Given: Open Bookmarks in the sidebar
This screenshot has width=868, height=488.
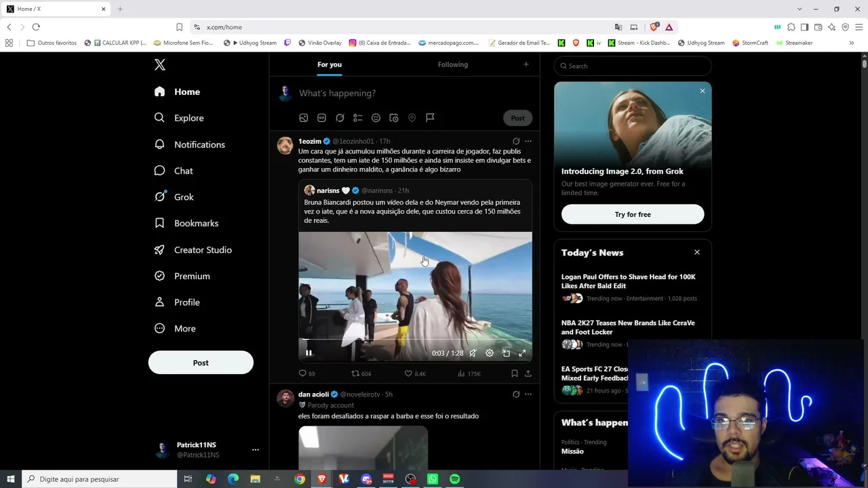Looking at the screenshot, I should tap(186, 223).
